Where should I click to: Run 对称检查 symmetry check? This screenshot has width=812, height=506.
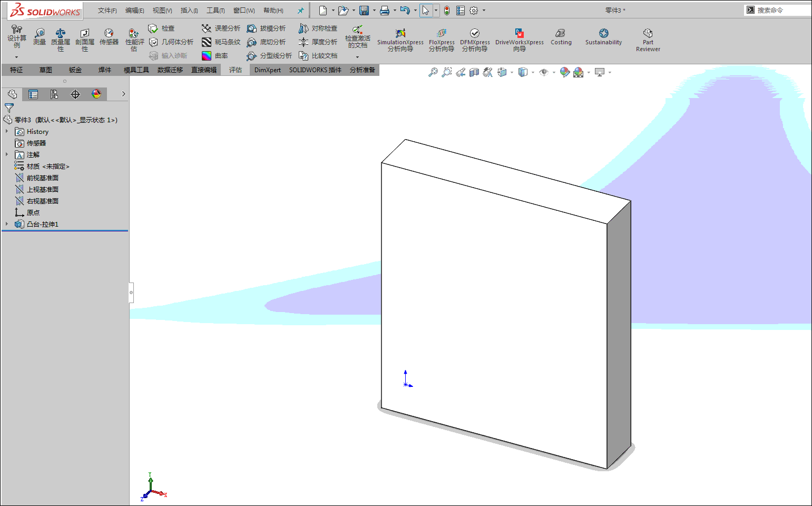pyautogui.click(x=318, y=28)
